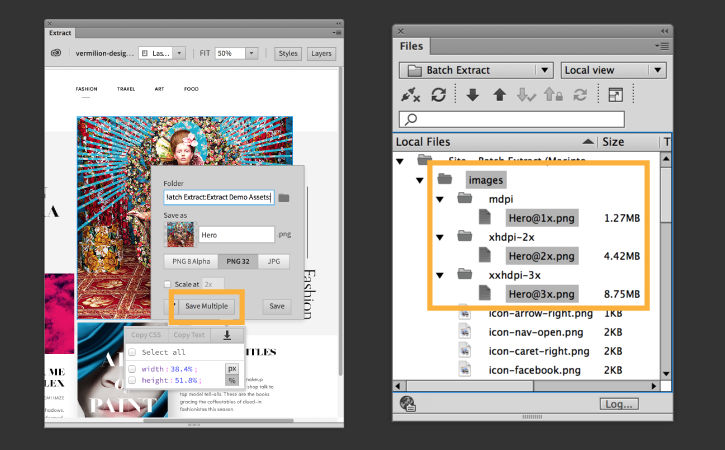The width and height of the screenshot is (725, 450).
Task: Click the Log... button
Action: (x=619, y=404)
